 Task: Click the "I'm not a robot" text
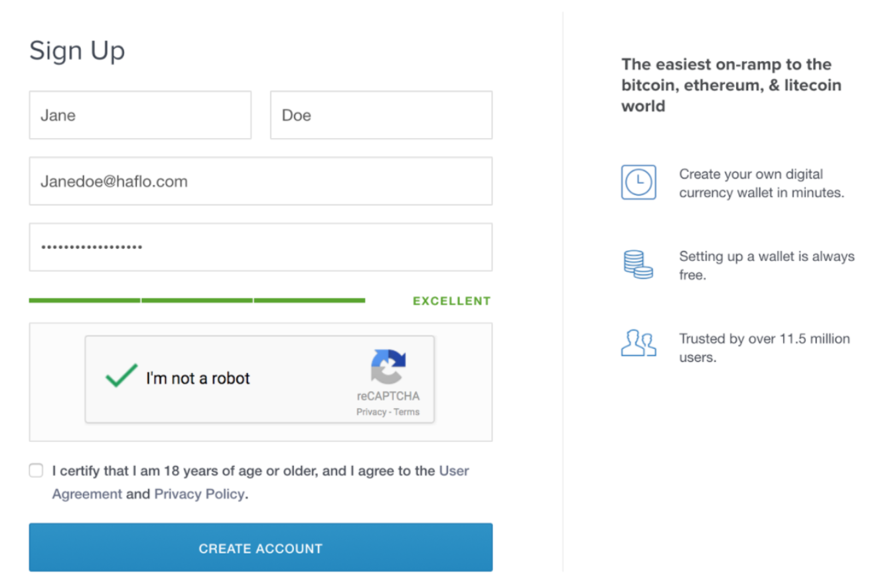(198, 378)
